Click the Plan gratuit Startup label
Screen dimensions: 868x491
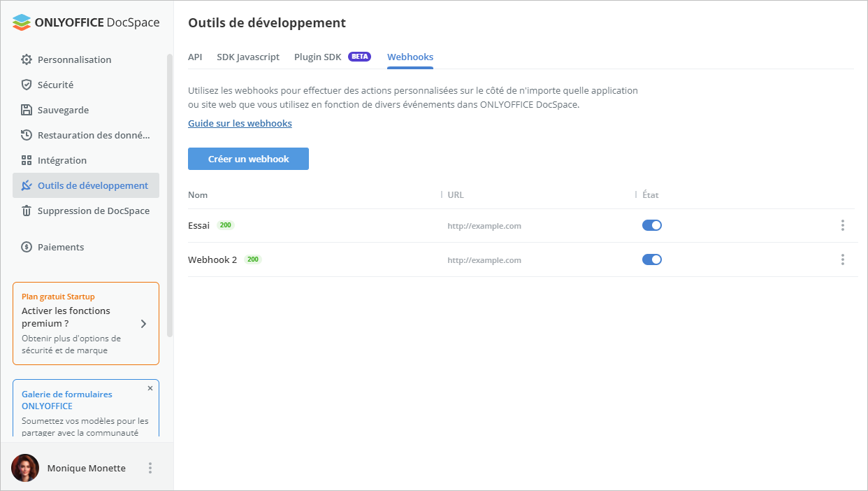(x=58, y=297)
